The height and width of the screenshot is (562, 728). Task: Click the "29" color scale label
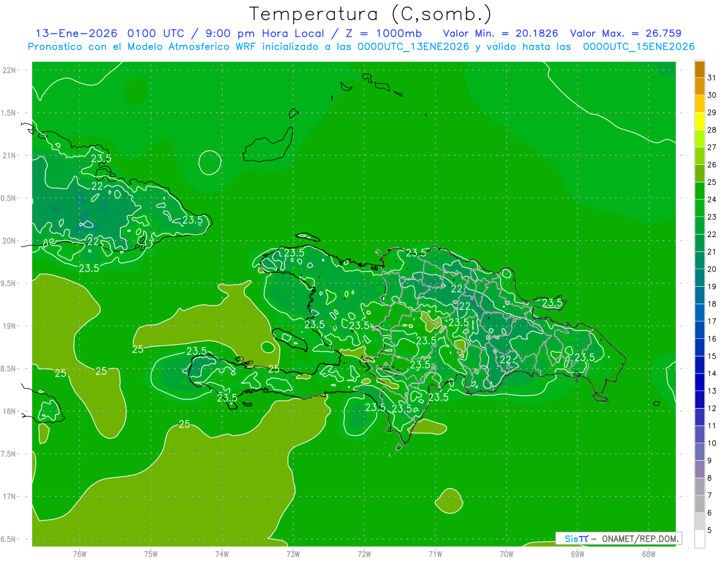point(712,112)
